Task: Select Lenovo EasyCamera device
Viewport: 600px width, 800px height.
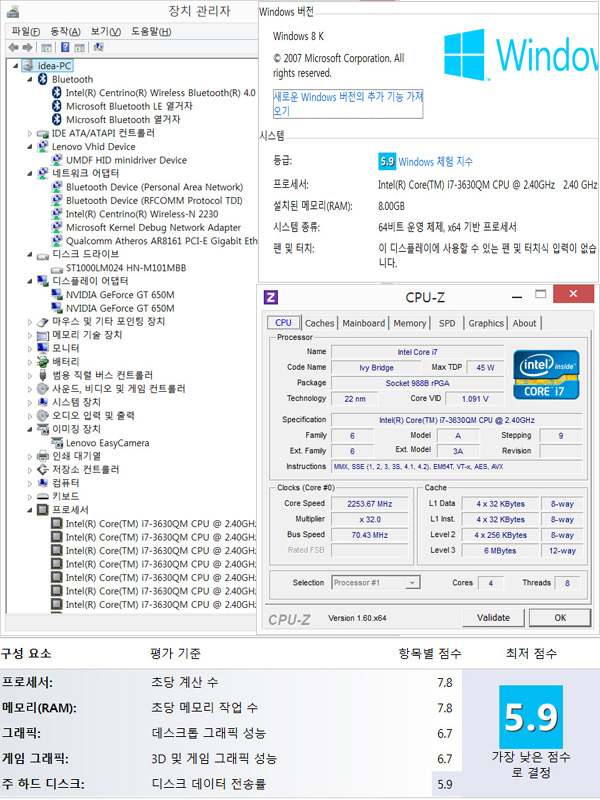Action: click(x=107, y=443)
